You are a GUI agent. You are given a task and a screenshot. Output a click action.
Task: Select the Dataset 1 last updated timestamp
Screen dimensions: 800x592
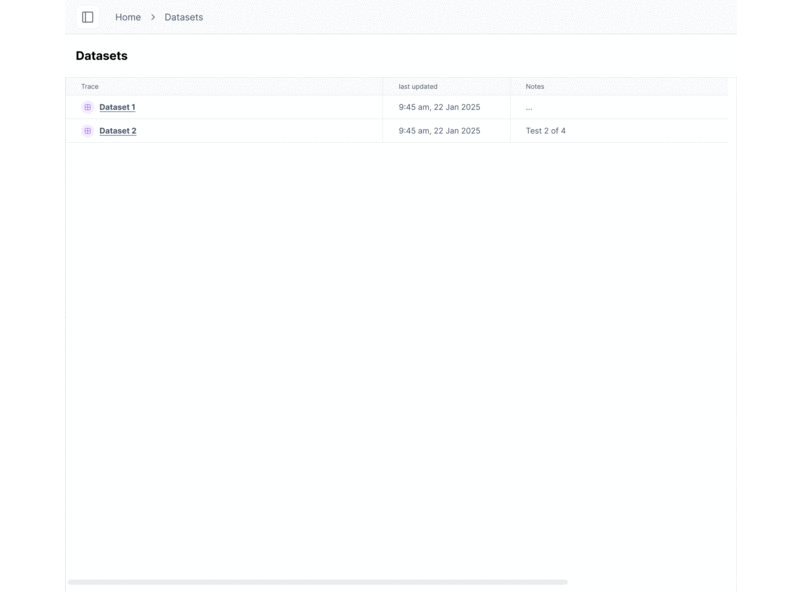pyautogui.click(x=439, y=107)
